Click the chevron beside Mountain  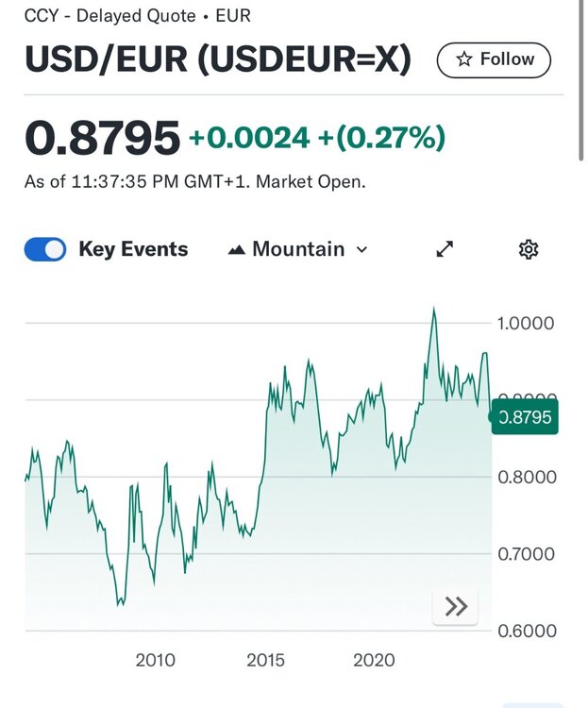click(361, 250)
